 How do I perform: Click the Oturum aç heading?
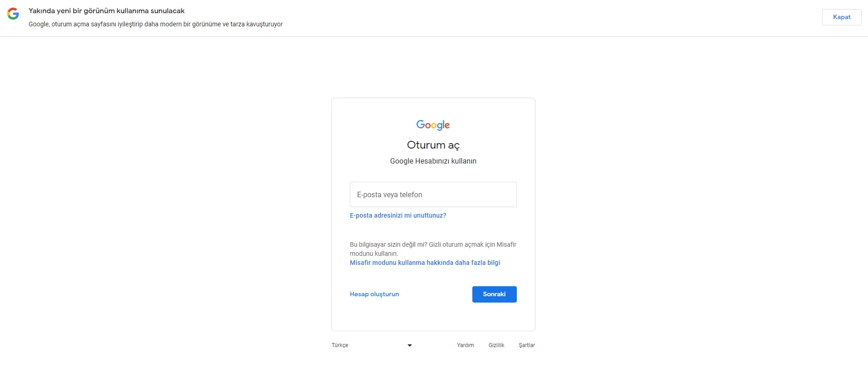(x=433, y=145)
